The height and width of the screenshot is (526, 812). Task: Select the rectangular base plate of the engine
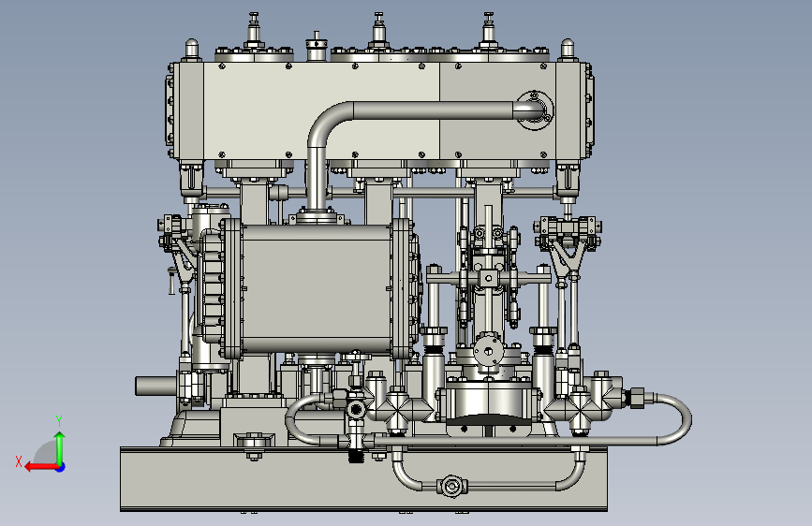coord(363,479)
